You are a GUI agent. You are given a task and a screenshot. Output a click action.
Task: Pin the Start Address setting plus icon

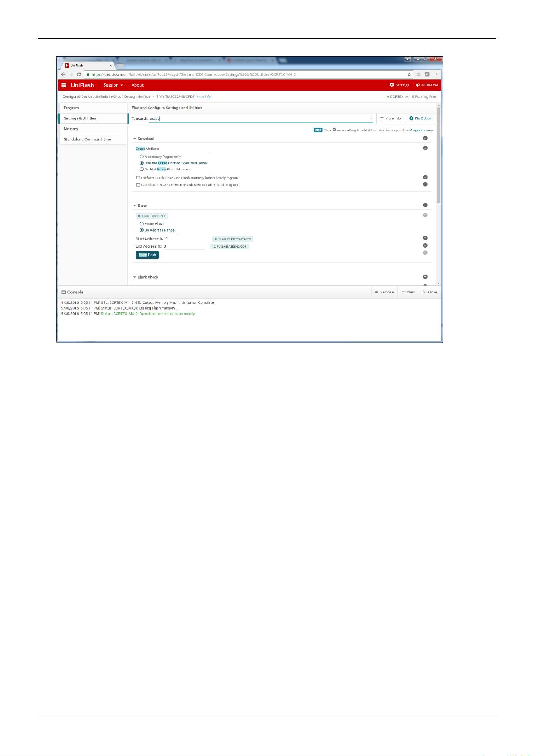coord(425,238)
